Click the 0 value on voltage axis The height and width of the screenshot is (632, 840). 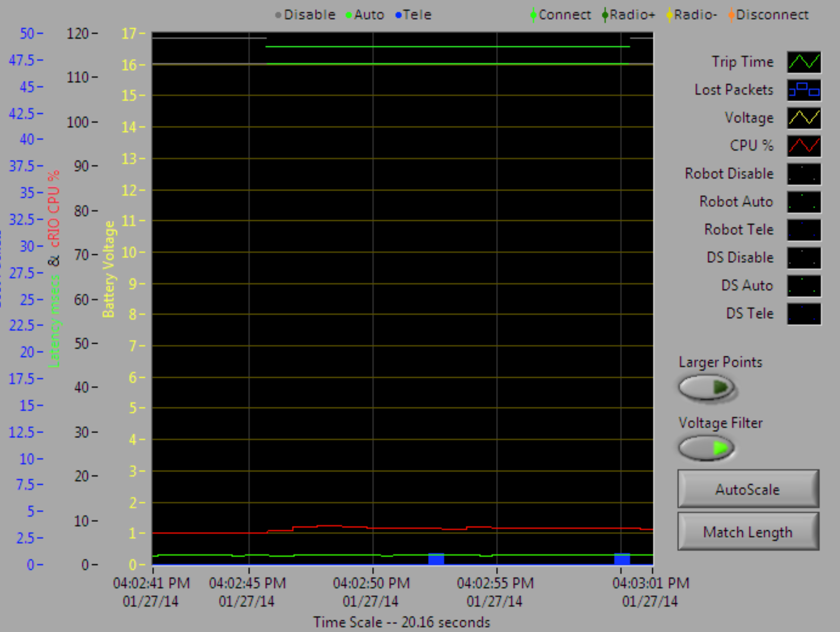coord(133,564)
